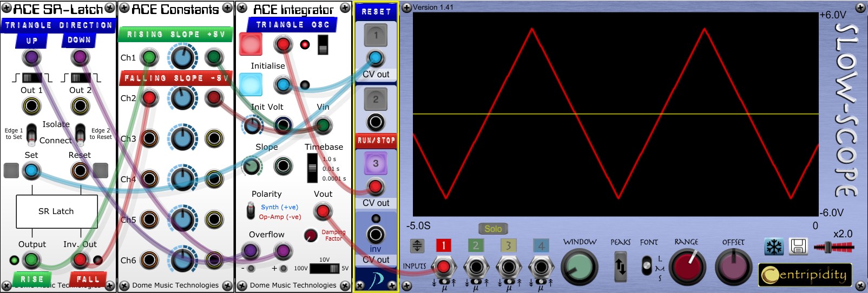Viewport: 868px width, 293px height.
Task: Click the Slope input jack on Integrator
Action: (x=283, y=166)
